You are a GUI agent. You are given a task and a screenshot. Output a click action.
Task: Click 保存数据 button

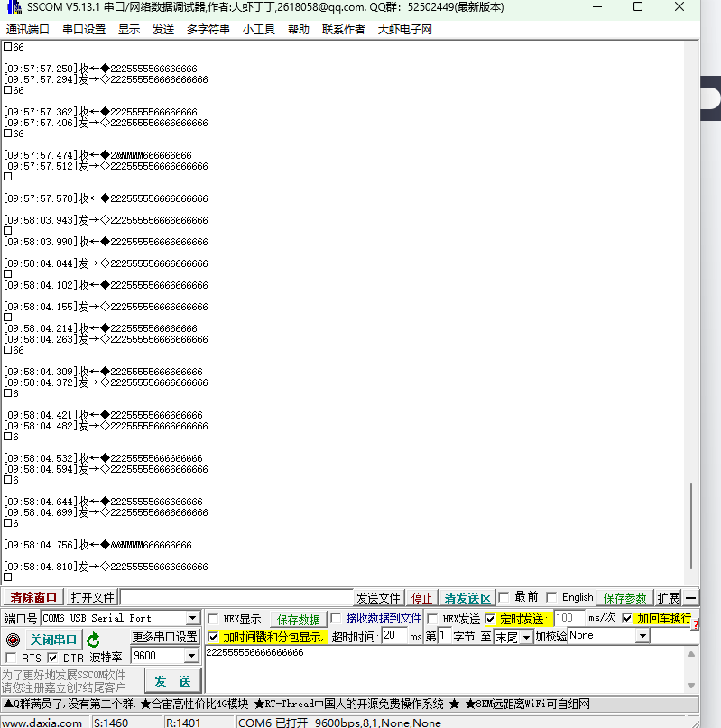coord(299,620)
